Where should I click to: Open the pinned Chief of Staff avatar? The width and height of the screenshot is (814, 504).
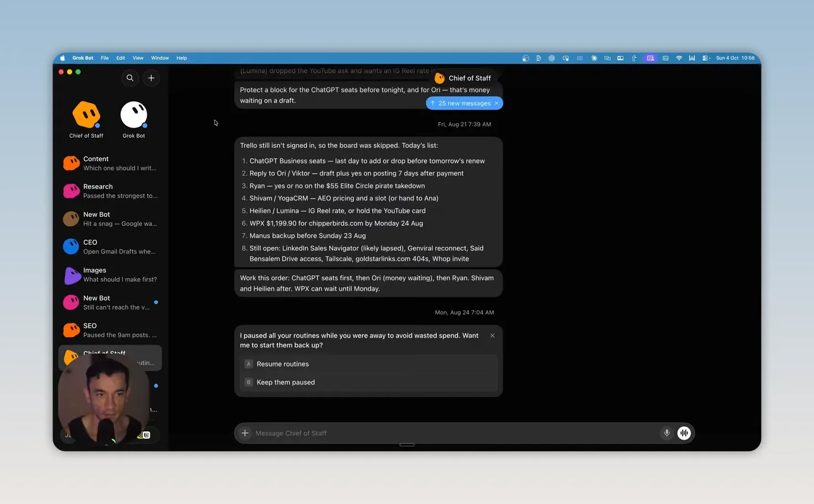click(86, 115)
